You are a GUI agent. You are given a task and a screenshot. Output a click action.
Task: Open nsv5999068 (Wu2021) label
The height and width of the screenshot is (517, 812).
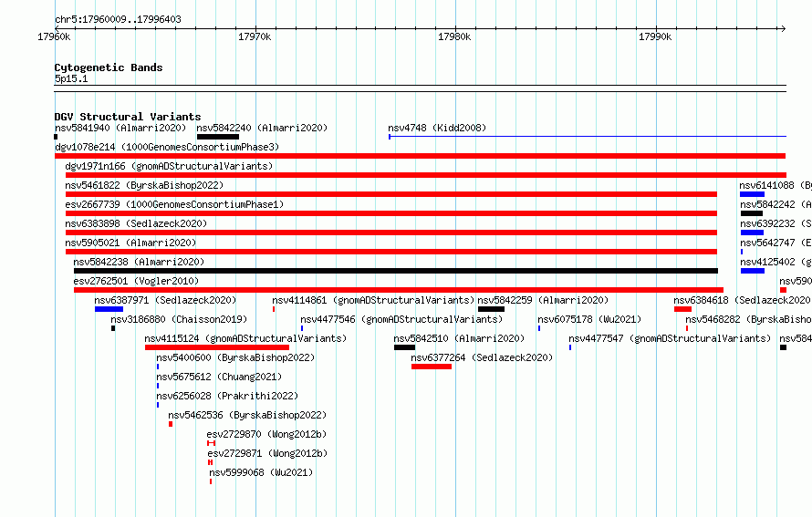click(261, 472)
